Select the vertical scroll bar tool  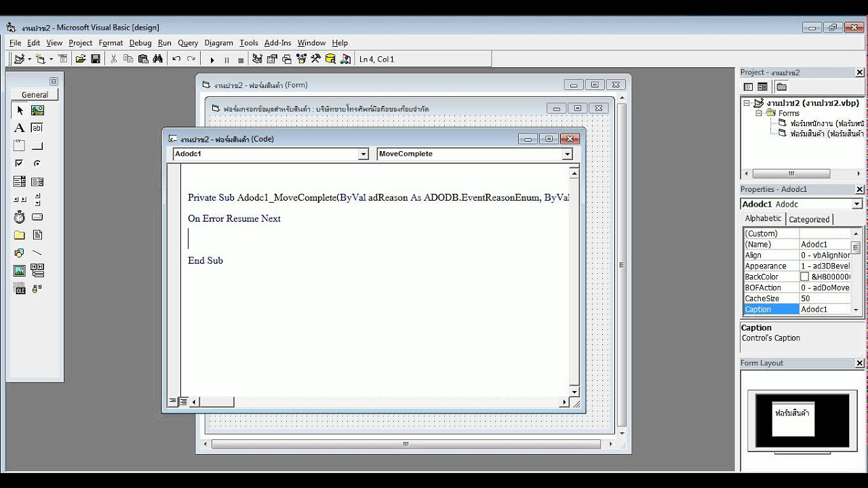37,199
